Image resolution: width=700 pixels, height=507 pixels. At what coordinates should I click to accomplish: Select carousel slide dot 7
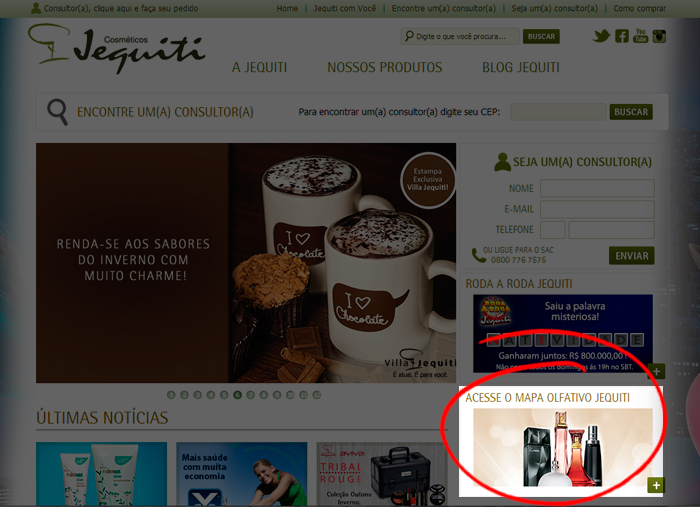click(250, 395)
